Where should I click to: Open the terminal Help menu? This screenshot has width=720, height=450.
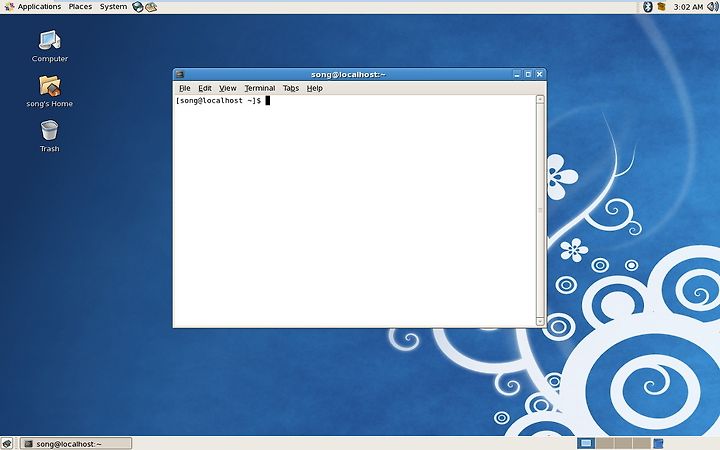point(315,88)
